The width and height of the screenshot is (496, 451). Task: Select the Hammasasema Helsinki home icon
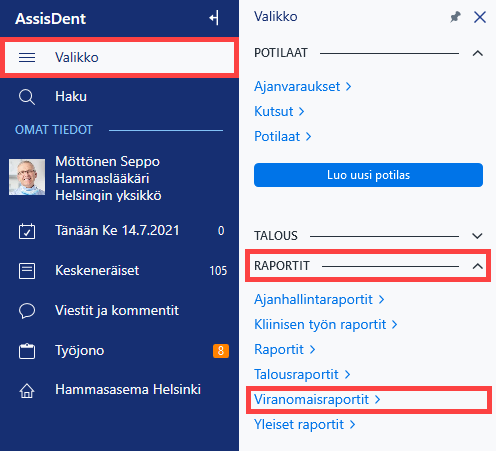[x=27, y=390]
